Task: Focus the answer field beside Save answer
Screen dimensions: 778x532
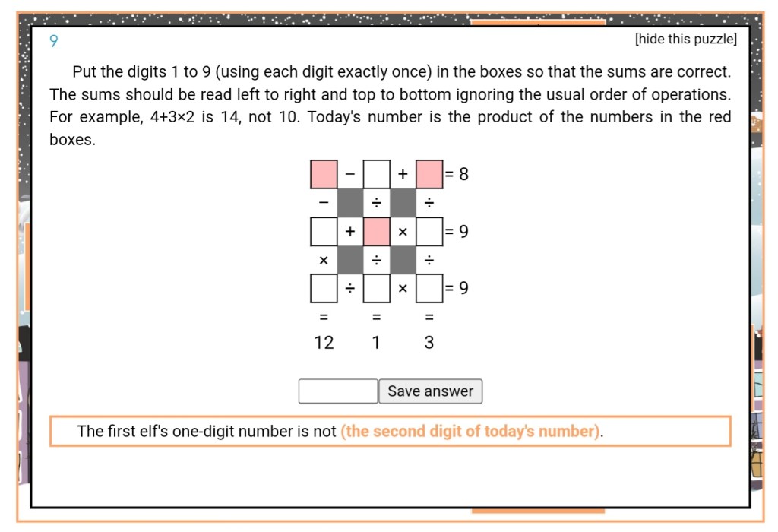Action: tap(338, 391)
